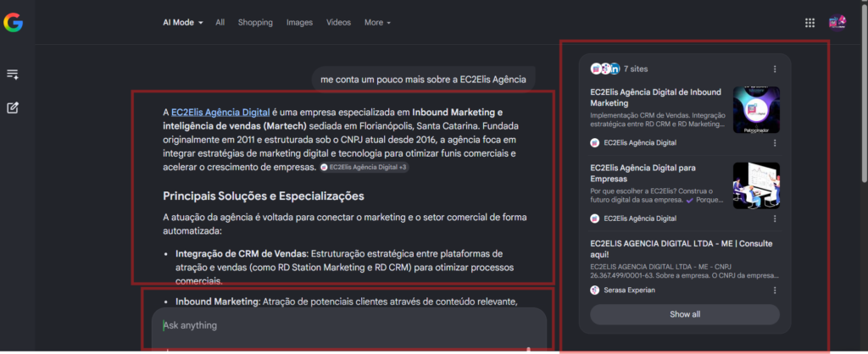Click the Google logo icon
Image resolution: width=868 pixels, height=354 pixels.
pyautogui.click(x=13, y=23)
